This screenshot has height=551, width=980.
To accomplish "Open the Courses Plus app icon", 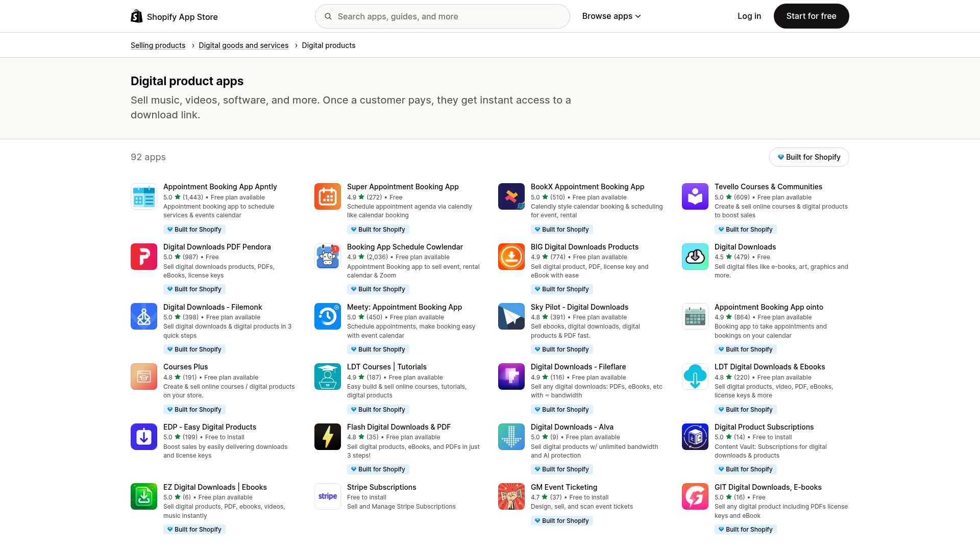I will pyautogui.click(x=144, y=377).
